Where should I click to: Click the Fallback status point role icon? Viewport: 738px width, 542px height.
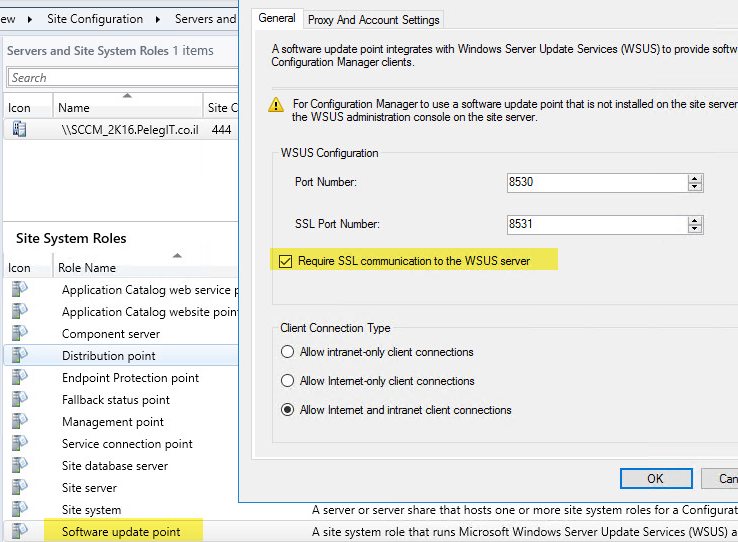coord(19,399)
